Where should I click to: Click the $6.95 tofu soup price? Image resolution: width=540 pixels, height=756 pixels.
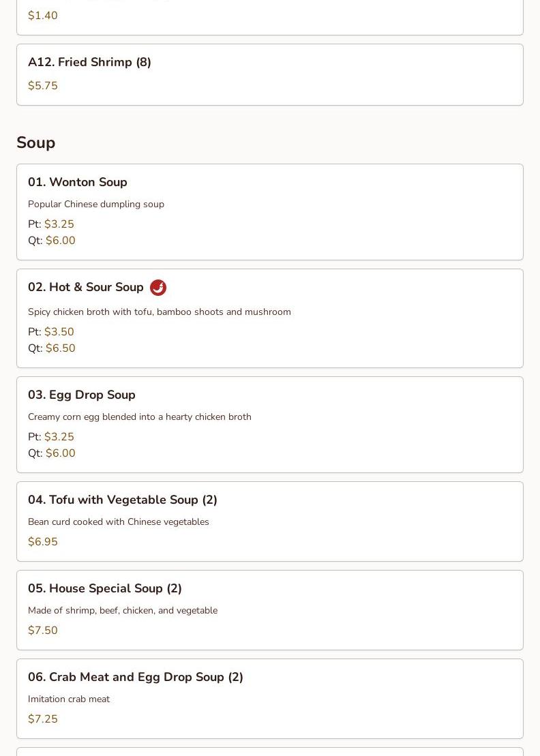click(x=43, y=542)
